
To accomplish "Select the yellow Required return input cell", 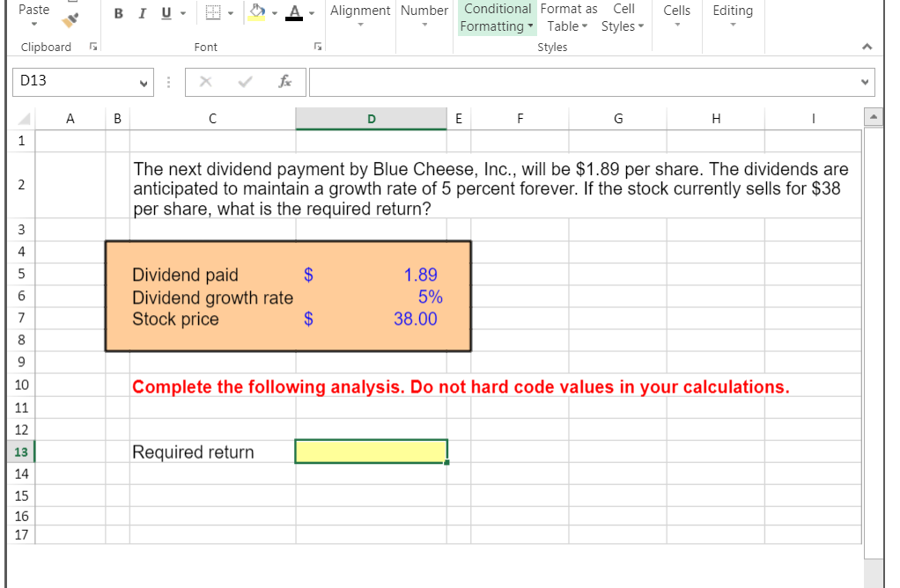I will (370, 451).
